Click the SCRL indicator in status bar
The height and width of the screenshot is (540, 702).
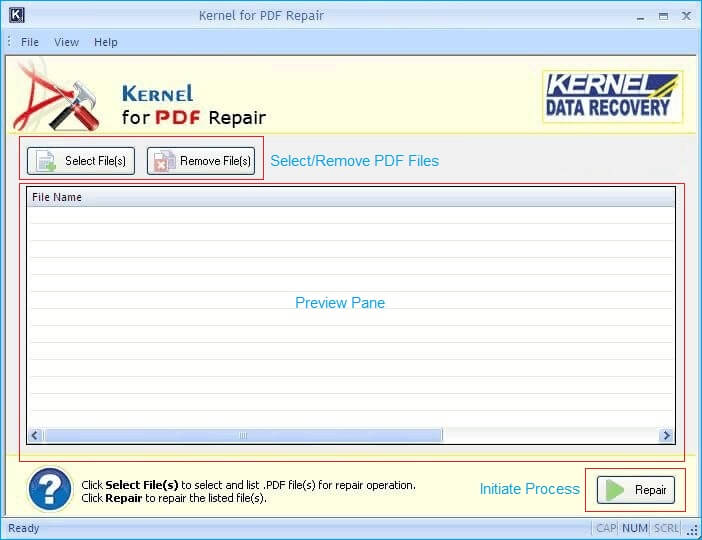point(666,528)
